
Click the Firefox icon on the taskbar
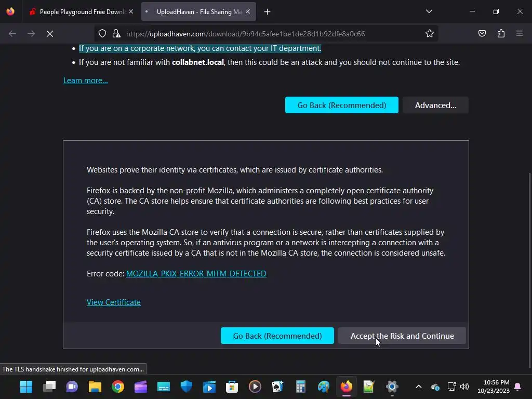click(347, 387)
